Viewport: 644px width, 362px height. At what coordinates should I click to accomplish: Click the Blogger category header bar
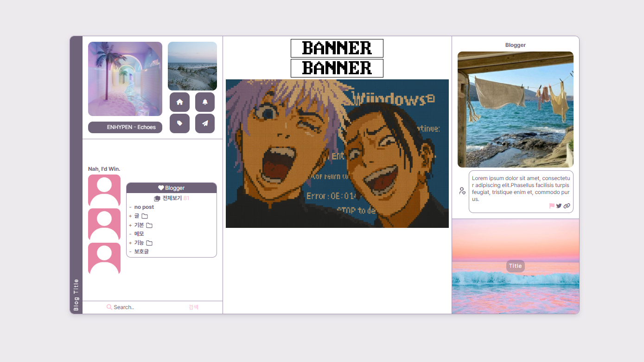[x=172, y=188]
